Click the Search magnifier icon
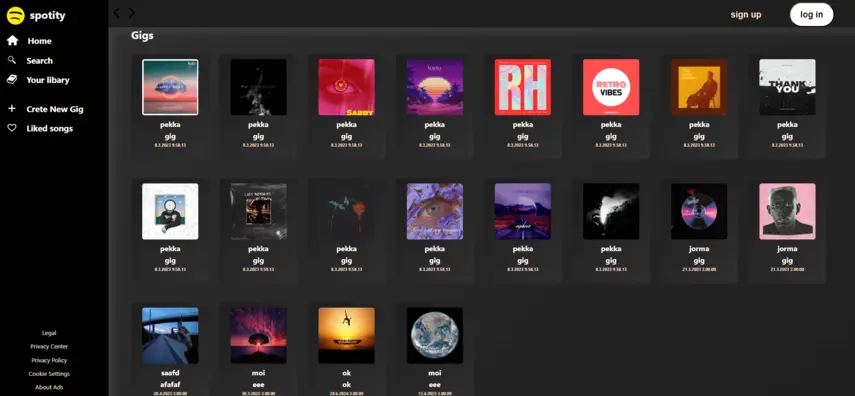Image resolution: width=855 pixels, height=396 pixels. [11, 60]
